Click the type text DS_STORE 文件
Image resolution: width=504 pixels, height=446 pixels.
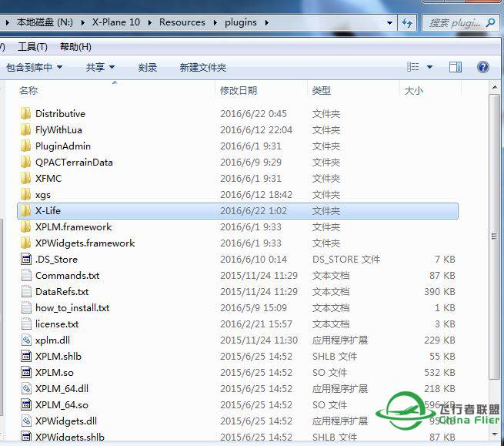pyautogui.click(x=346, y=259)
